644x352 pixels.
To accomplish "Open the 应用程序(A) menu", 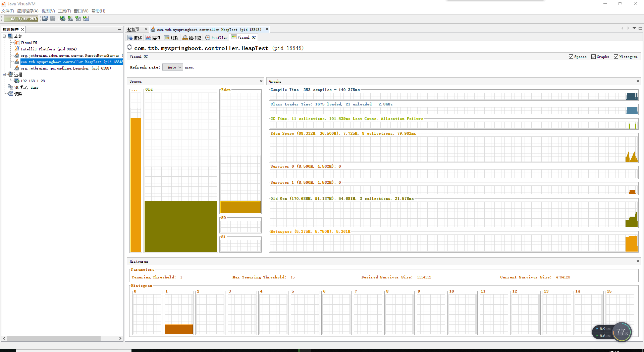I will click(x=28, y=11).
